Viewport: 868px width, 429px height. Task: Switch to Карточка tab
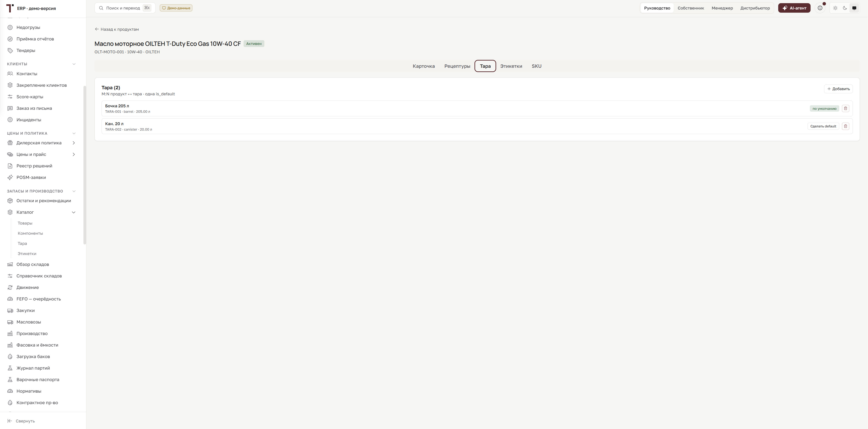pyautogui.click(x=424, y=66)
